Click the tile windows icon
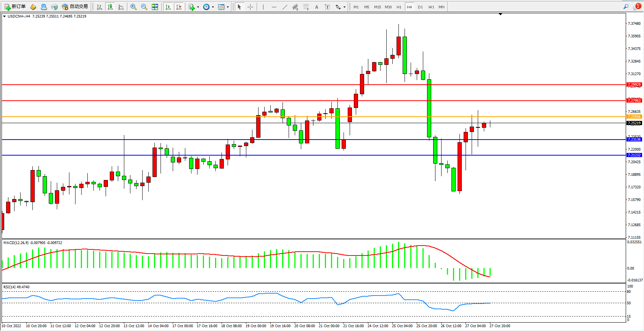 155,7
